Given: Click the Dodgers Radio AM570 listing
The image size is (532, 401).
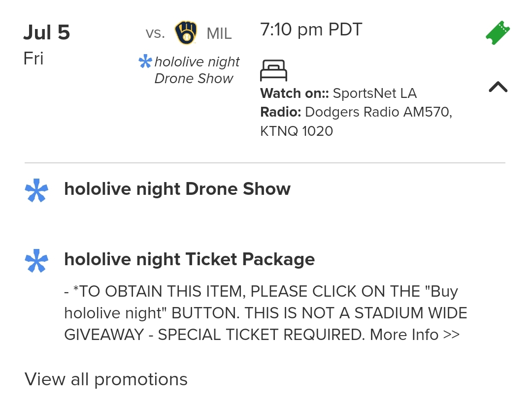Looking at the screenshot, I should point(378,112).
